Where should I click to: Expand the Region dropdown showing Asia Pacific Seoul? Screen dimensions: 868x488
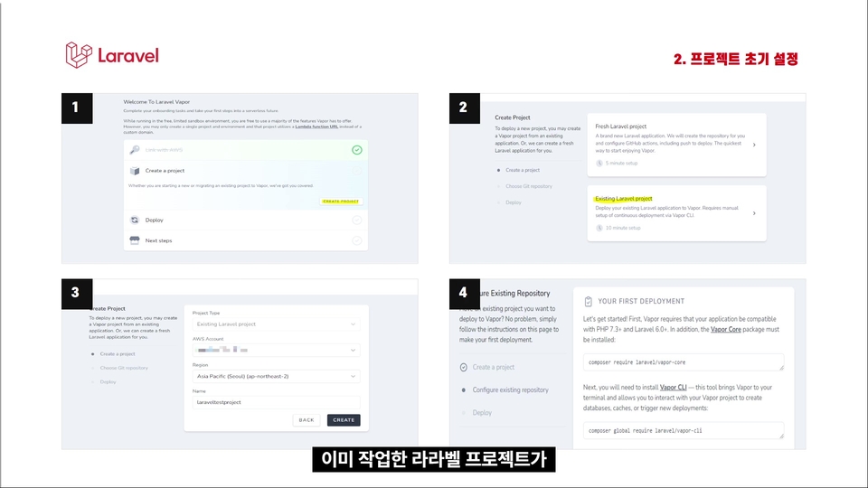(x=277, y=376)
